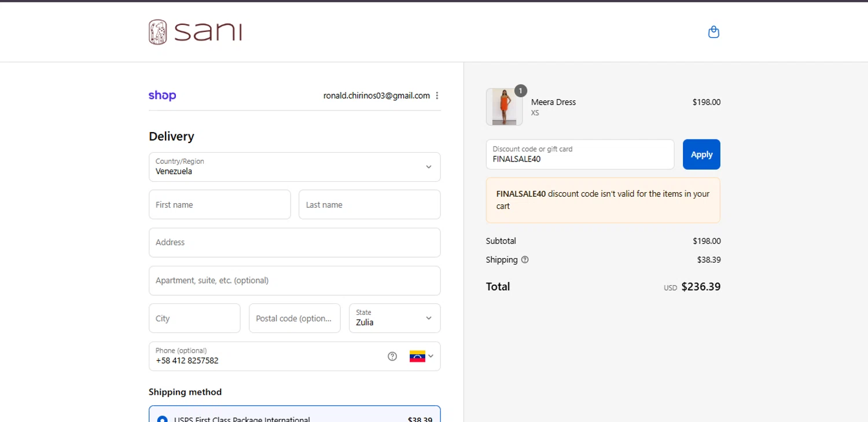
Task: Open the State dropdown showing Zulia
Action: click(395, 318)
